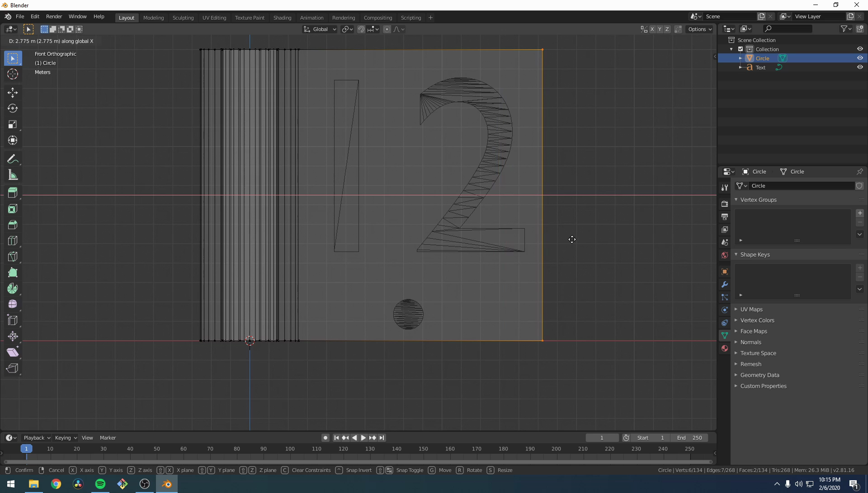Select the Move tool
Screen dimensions: 868x493
(13, 93)
